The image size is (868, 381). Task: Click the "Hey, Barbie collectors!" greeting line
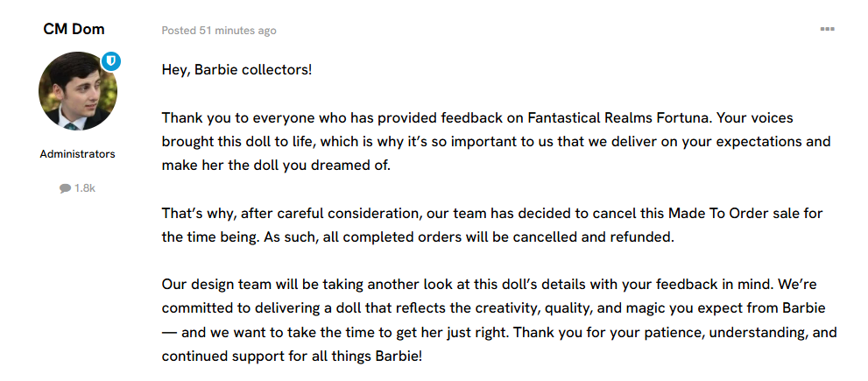pyautogui.click(x=236, y=68)
